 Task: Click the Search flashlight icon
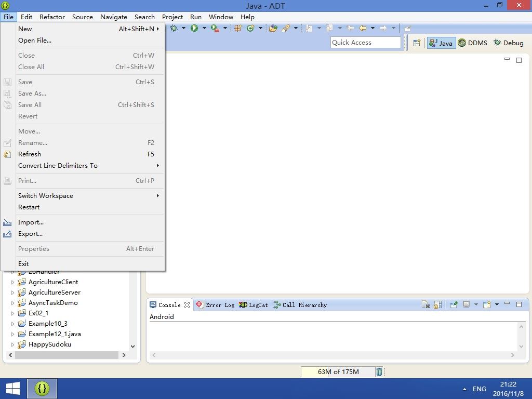286,28
